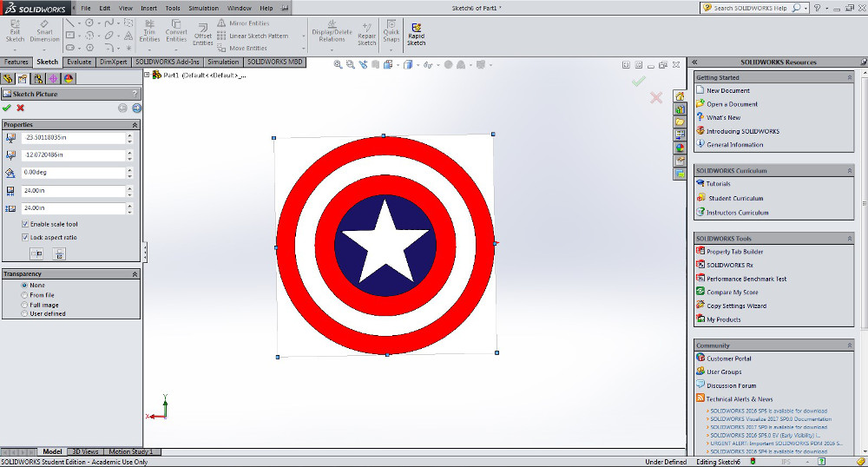868x467 pixels.
Task: Open the Design Library task pane tab
Action: pos(680,109)
